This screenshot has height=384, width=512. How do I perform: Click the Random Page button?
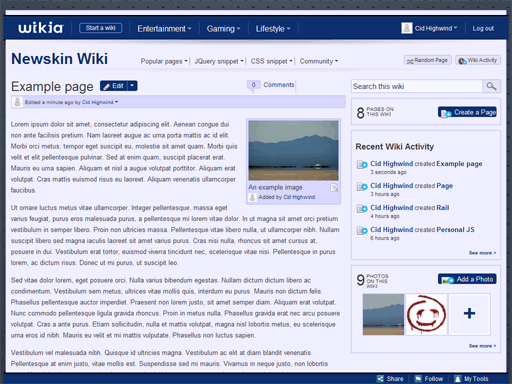(x=428, y=60)
